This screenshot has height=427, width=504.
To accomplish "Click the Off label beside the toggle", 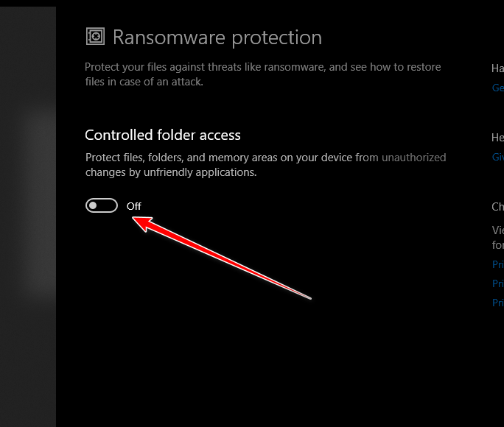I will pyautogui.click(x=133, y=206).
